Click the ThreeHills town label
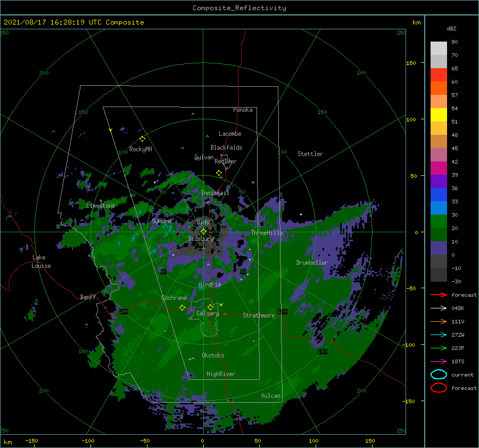The image size is (479, 448). coord(267,233)
